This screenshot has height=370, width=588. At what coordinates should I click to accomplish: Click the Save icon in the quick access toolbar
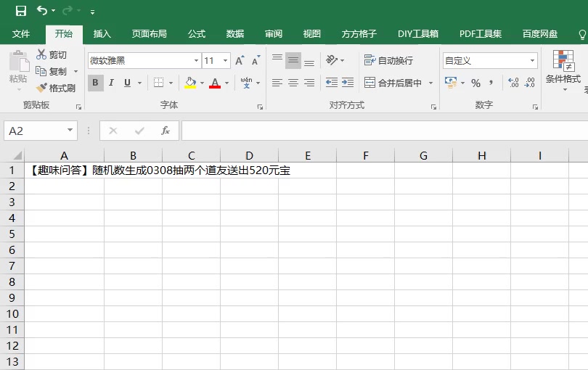(21, 11)
